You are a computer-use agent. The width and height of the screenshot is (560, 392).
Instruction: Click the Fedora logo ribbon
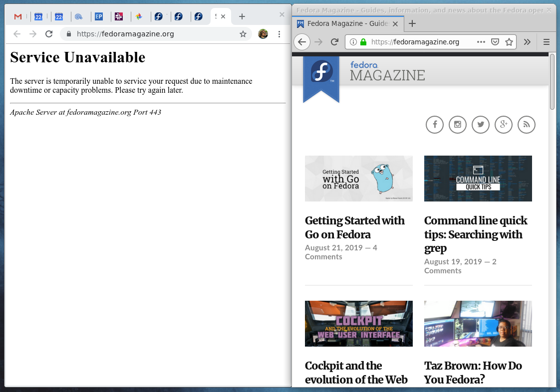(321, 78)
